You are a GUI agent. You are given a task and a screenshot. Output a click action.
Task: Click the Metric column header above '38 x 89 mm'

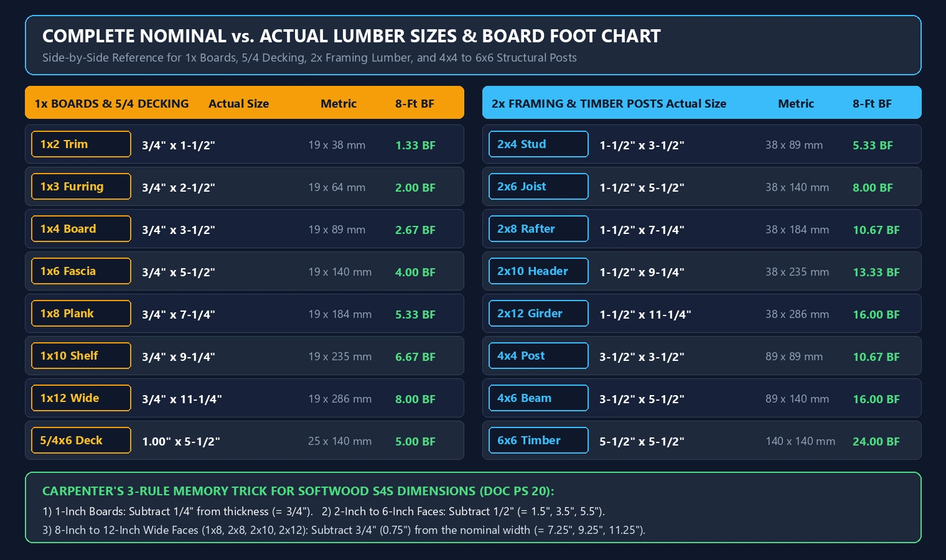coord(796,104)
